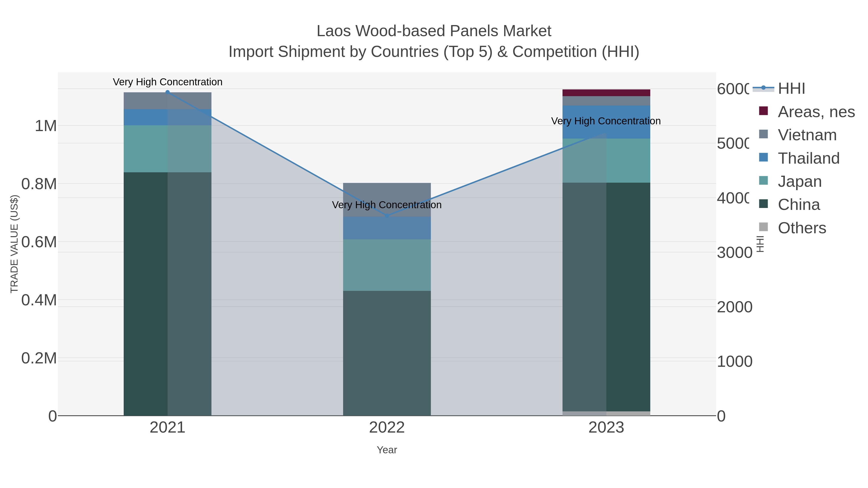Click the 0.6M tick on left axis
The image size is (868, 488).
tap(39, 242)
